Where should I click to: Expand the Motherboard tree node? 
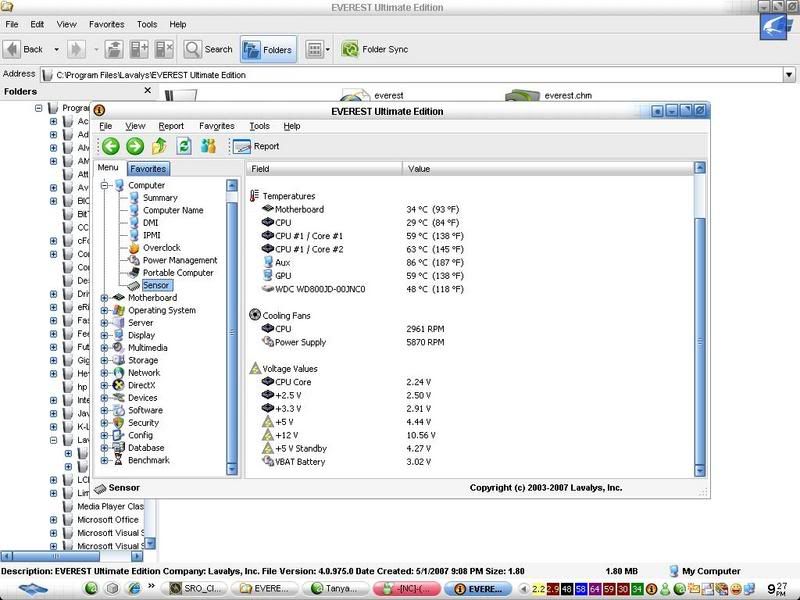[104, 298]
